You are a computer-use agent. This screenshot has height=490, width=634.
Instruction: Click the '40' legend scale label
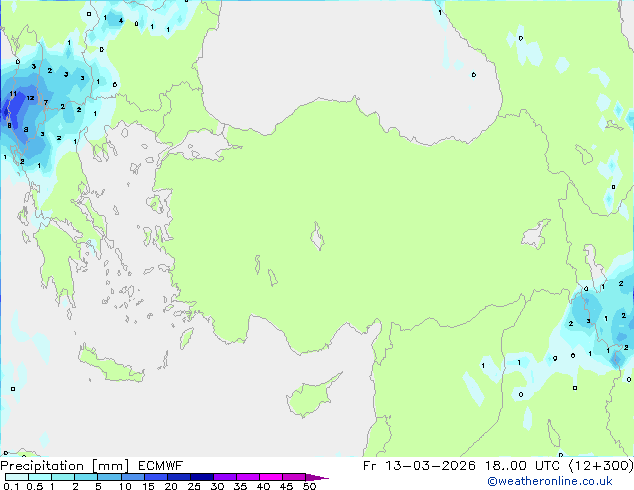pyautogui.click(x=263, y=486)
